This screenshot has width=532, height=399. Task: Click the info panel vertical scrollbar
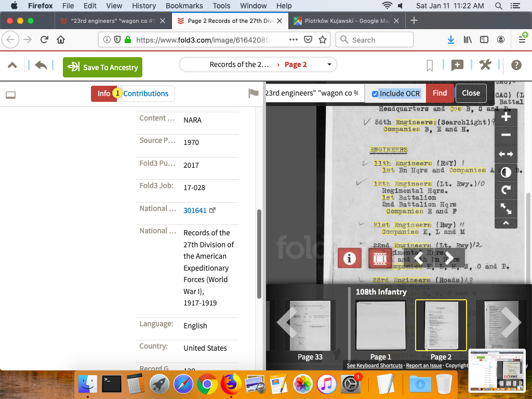(259, 254)
